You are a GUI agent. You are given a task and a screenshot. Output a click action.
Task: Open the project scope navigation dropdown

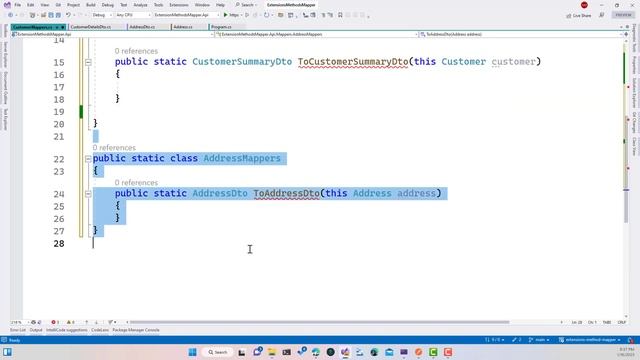pyautogui.click(x=112, y=34)
